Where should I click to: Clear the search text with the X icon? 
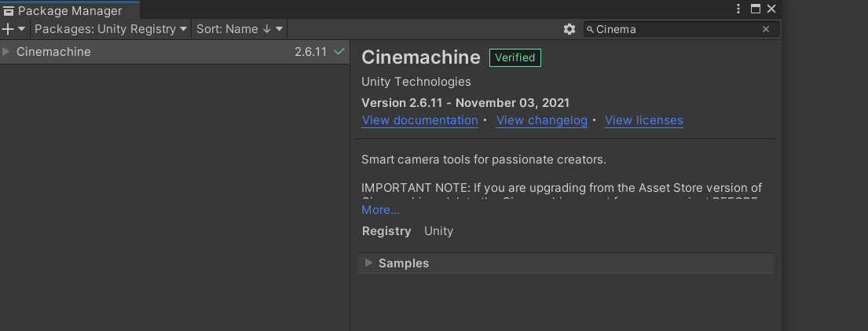pos(766,29)
